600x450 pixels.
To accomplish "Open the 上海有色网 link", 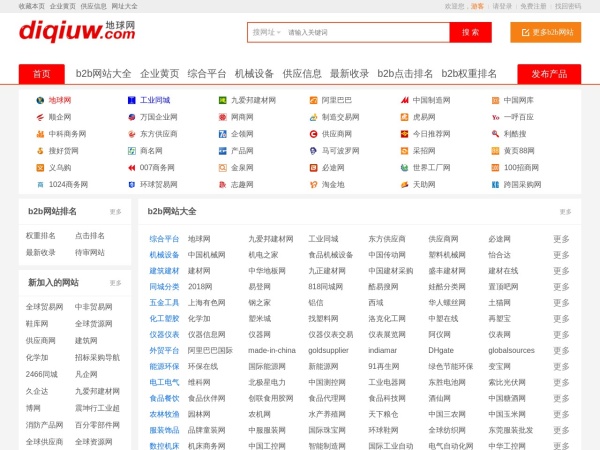I will (x=207, y=303).
